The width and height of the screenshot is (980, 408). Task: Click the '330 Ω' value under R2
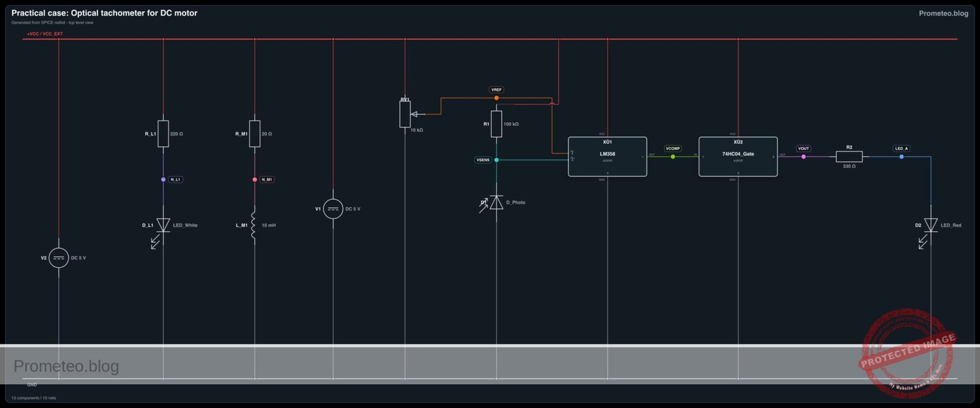point(849,167)
